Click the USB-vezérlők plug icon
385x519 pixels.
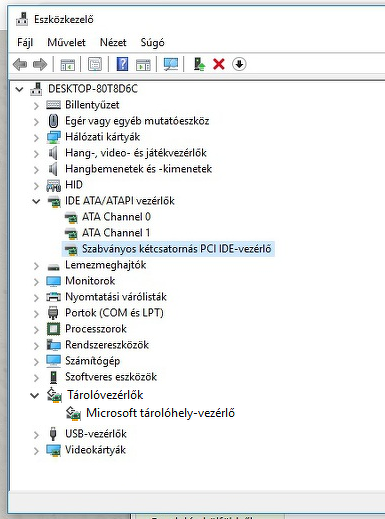pyautogui.click(x=53, y=434)
